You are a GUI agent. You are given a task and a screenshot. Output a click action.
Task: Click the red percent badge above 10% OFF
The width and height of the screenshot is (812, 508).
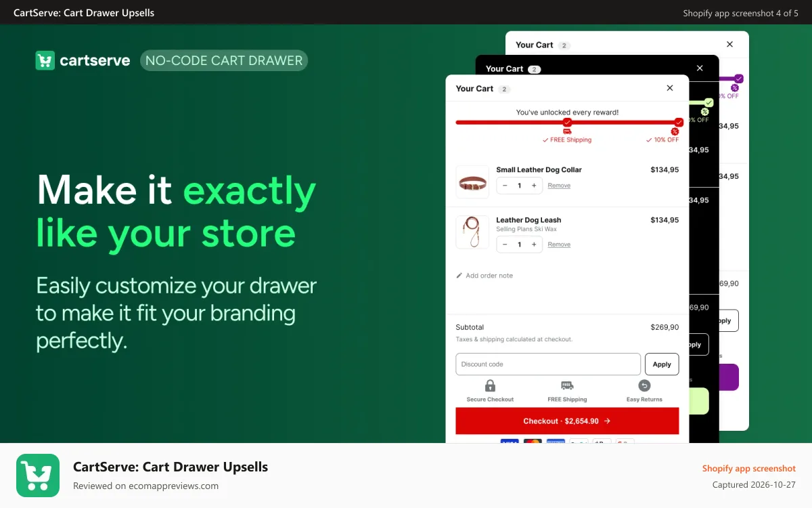click(675, 131)
